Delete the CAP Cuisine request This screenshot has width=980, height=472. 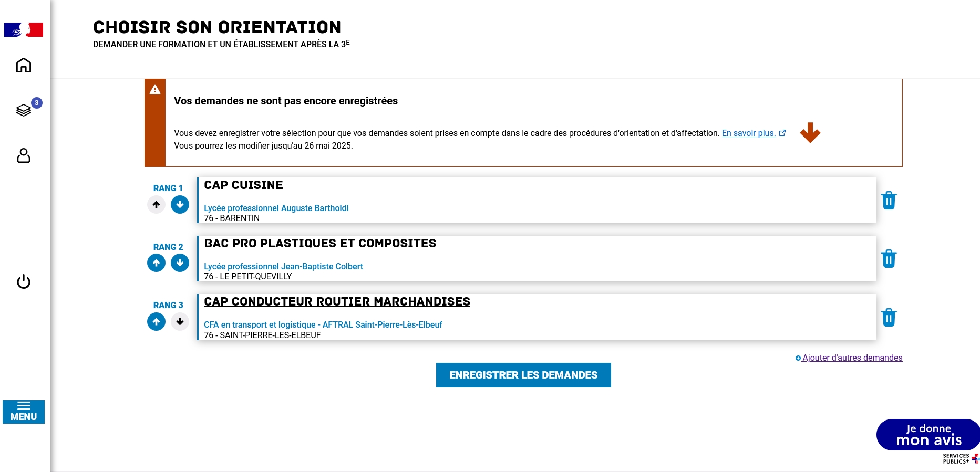click(889, 201)
